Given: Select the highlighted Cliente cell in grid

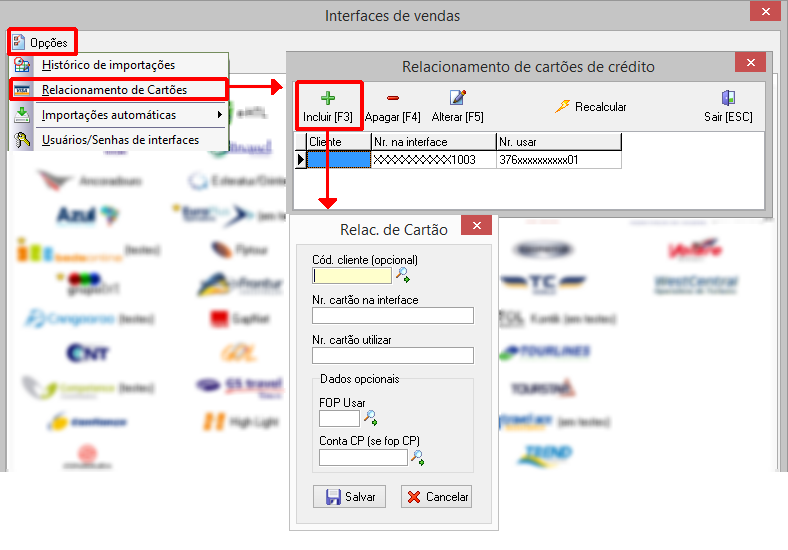Looking at the screenshot, I should (339, 160).
